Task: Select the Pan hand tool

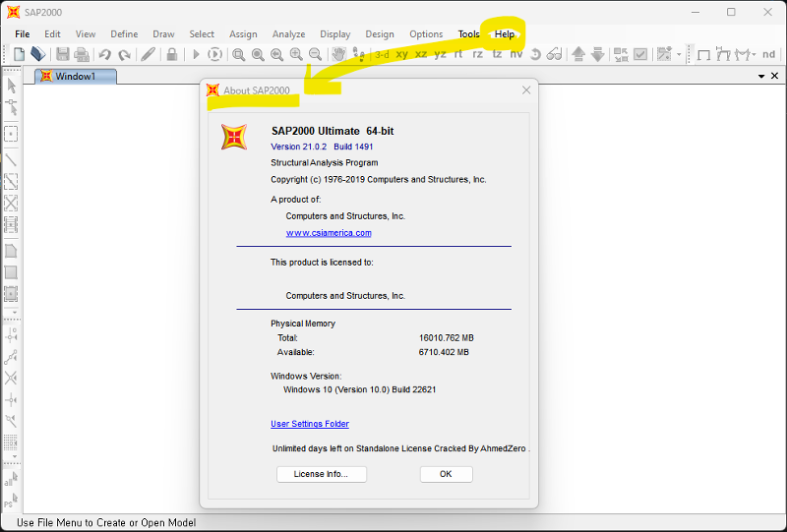Action: pos(338,54)
